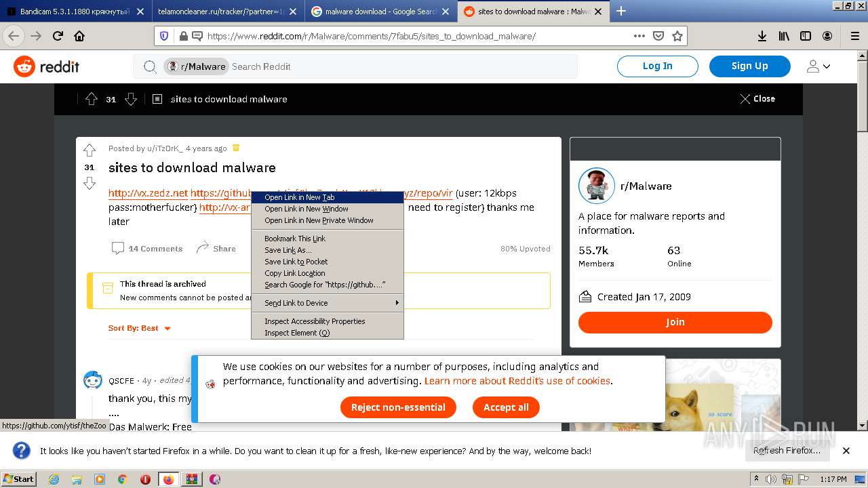Open Chrome from the taskbar

point(122,479)
